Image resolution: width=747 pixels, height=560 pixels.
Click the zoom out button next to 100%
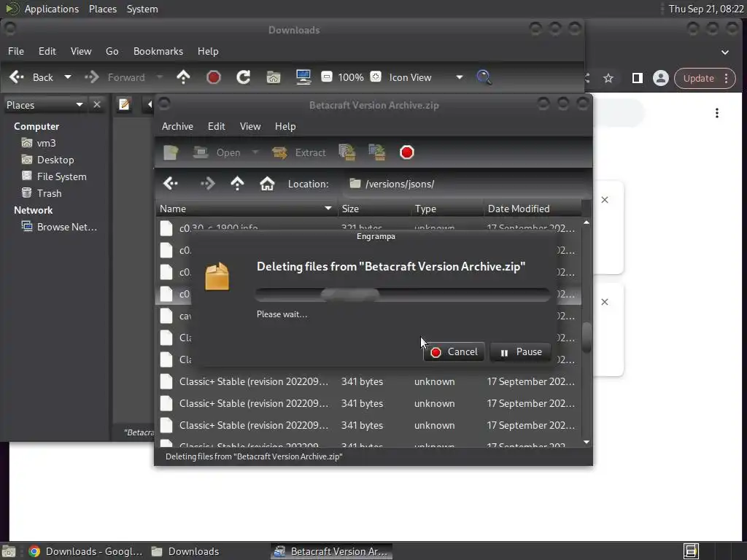click(327, 77)
